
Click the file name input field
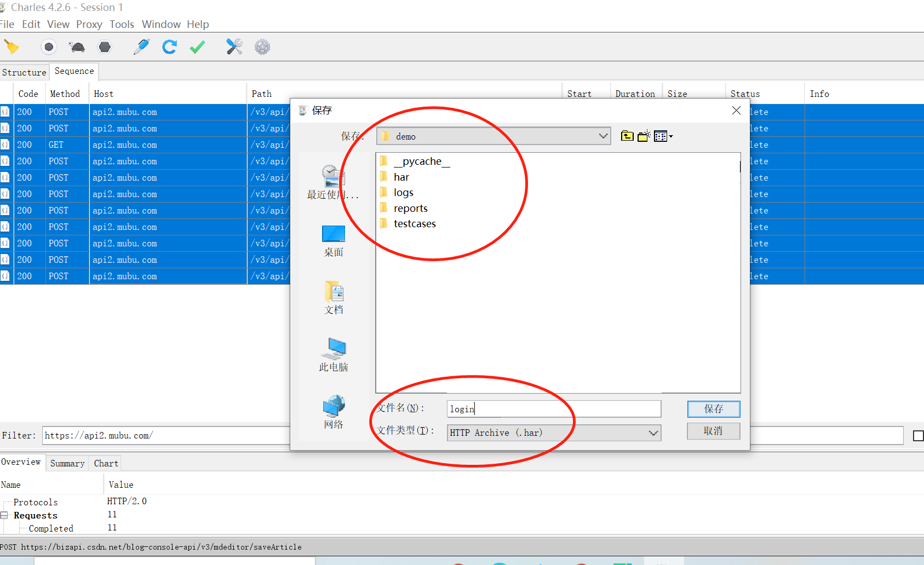tap(554, 409)
